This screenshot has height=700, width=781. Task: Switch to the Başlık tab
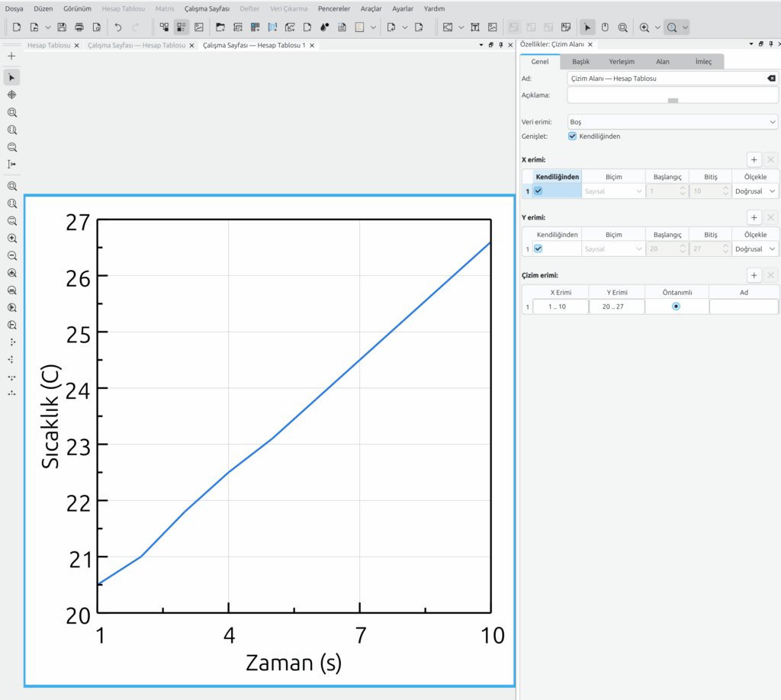tap(580, 62)
